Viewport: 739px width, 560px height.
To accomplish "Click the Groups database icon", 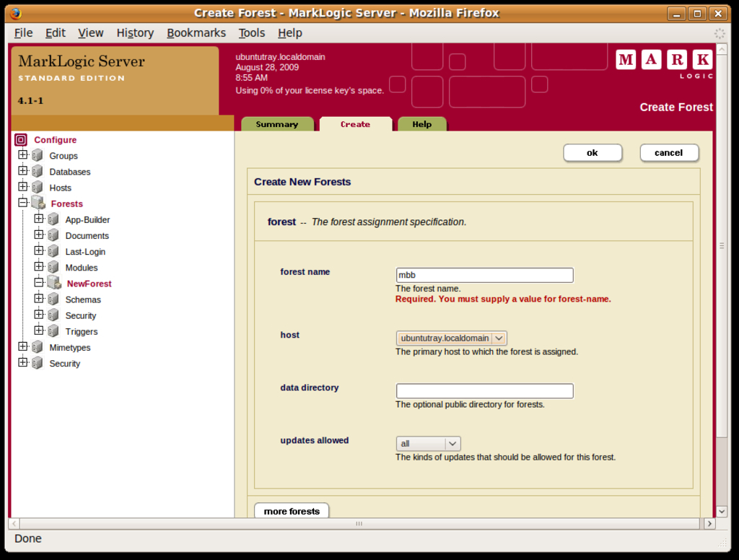I will click(38, 156).
